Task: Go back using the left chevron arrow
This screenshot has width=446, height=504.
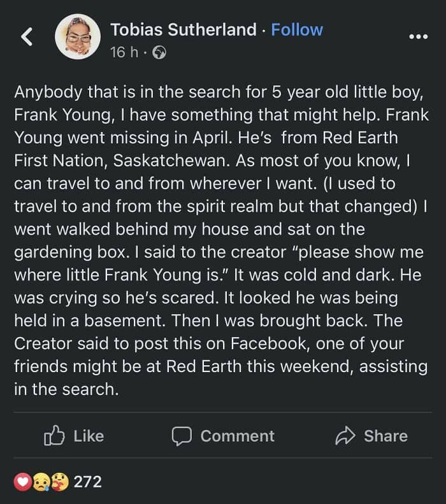Action: point(26,38)
